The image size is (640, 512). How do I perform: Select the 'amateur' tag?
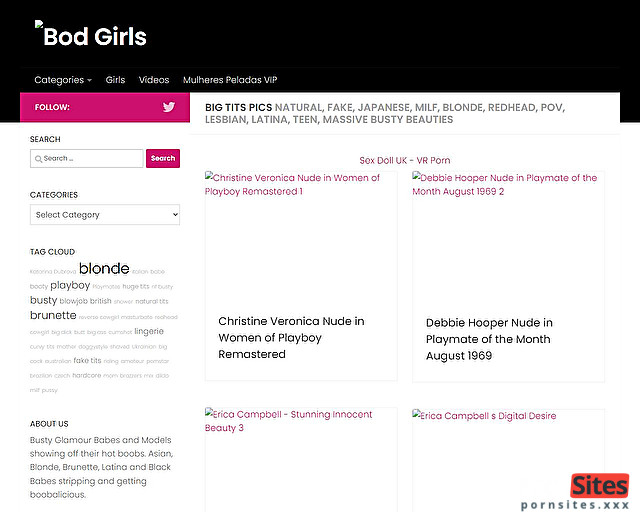(x=132, y=361)
